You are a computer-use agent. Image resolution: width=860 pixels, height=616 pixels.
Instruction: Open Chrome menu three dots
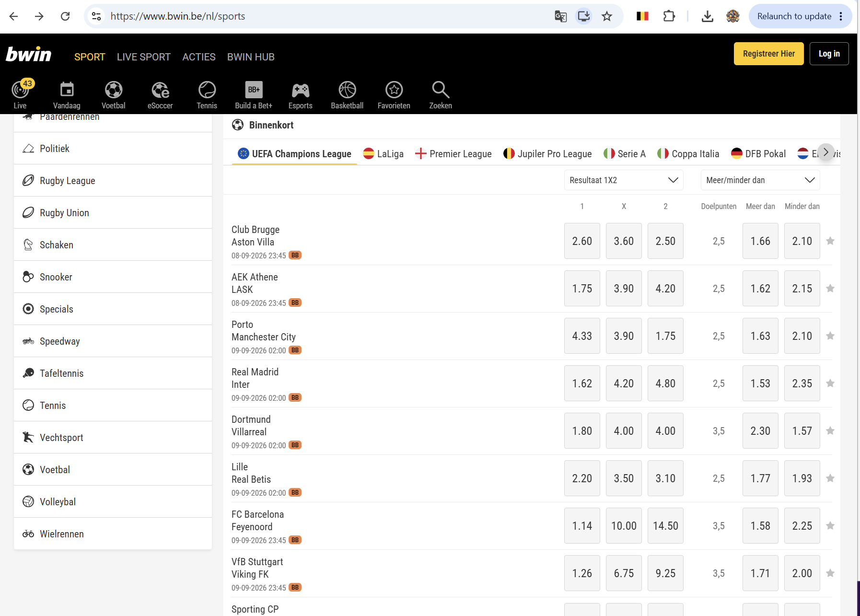click(841, 16)
